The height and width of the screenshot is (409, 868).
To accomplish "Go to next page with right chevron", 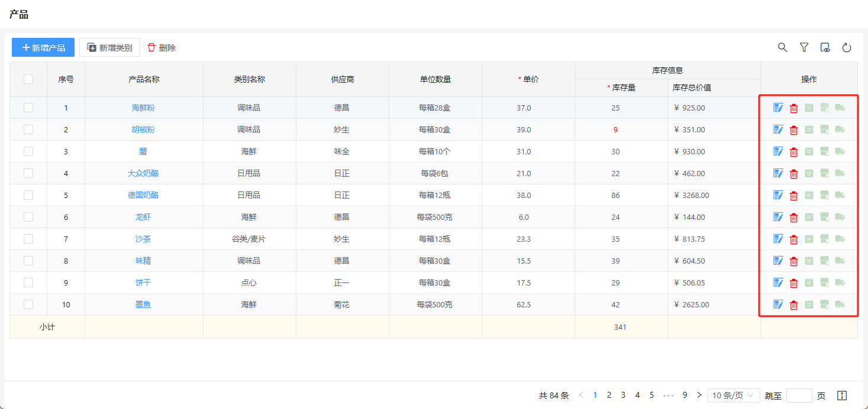I will 699,395.
